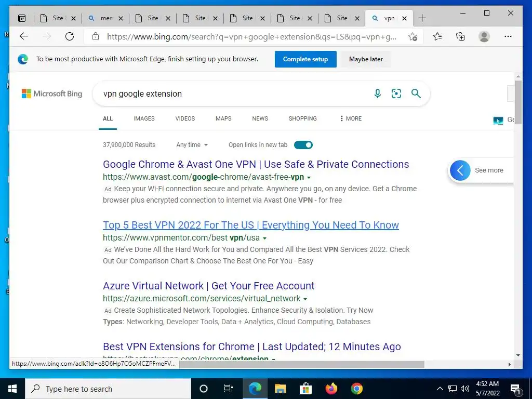Click the Windows taskbar search box
532x399 pixels.
[x=108, y=389]
